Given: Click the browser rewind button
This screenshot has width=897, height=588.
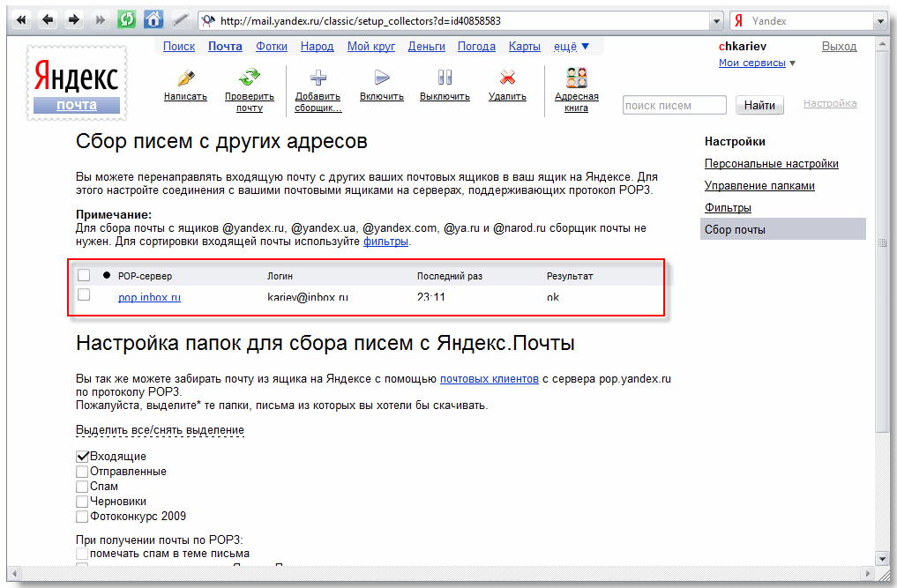Looking at the screenshot, I should (21, 20).
